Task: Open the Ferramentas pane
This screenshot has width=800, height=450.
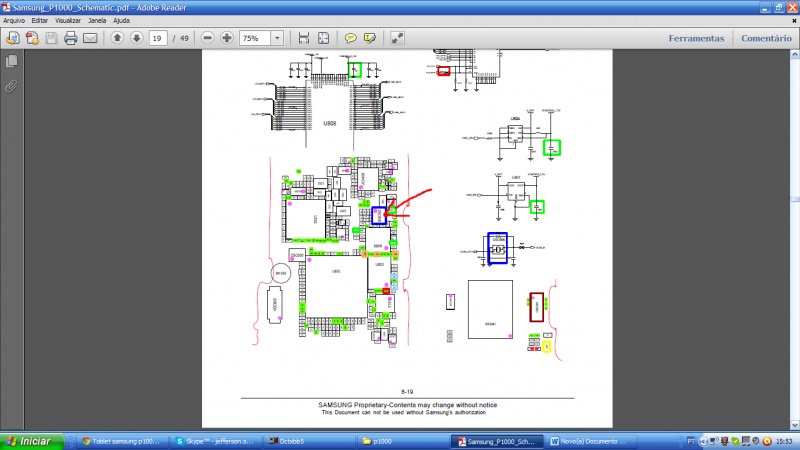Action: pyautogui.click(x=696, y=38)
